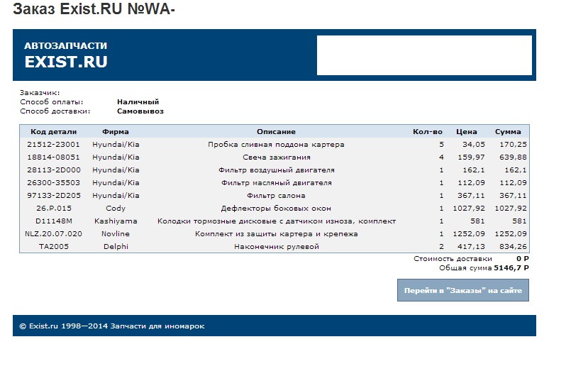This screenshot has width=588, height=371.
Task: Click the "Фильтр салона" row description
Action: click(276, 196)
